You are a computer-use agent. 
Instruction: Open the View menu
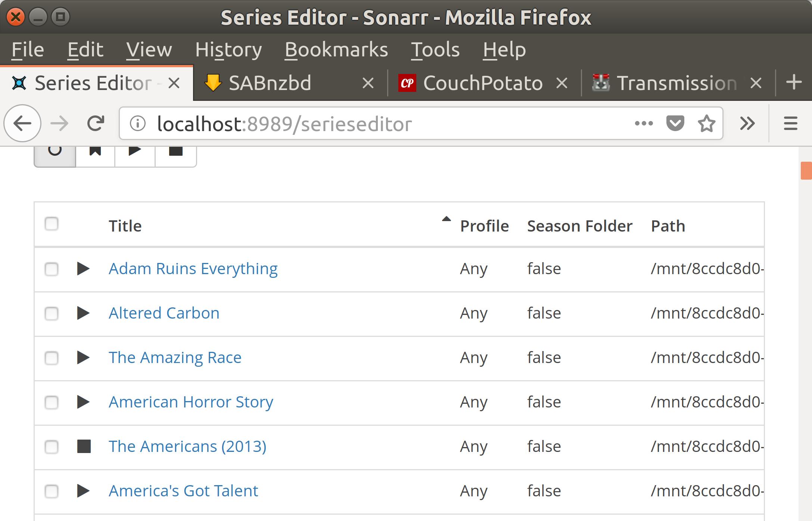149,50
